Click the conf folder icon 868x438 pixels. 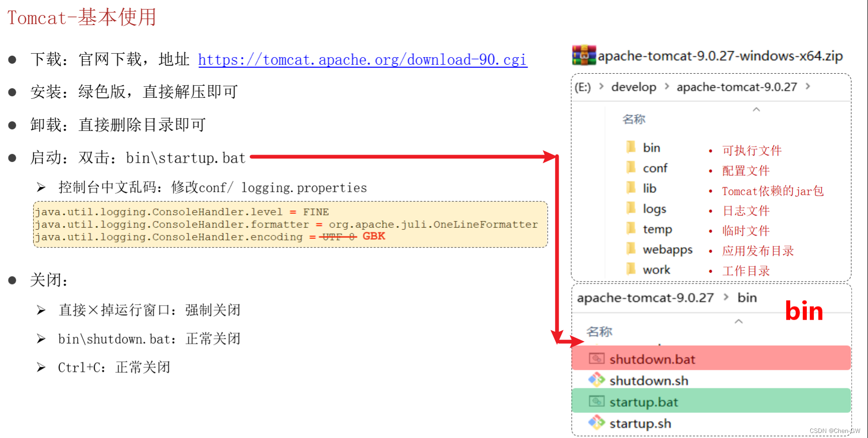coord(631,167)
